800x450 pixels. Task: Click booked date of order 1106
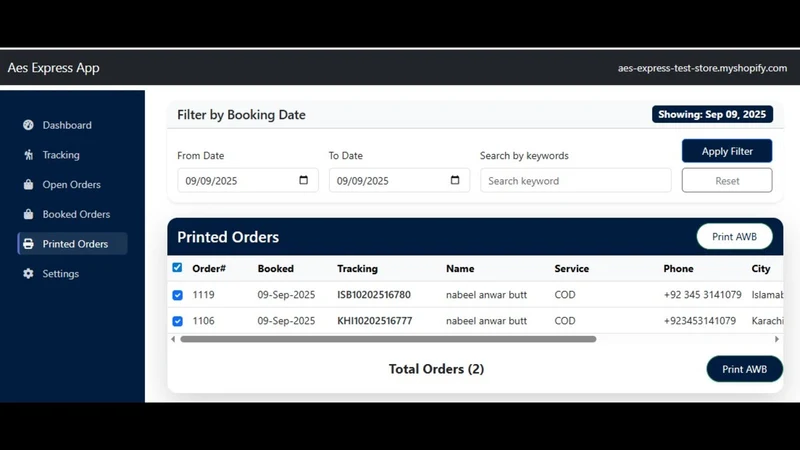coord(286,321)
